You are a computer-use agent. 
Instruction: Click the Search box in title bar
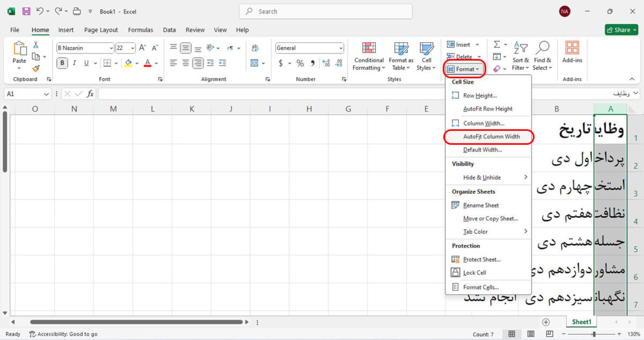pos(325,11)
